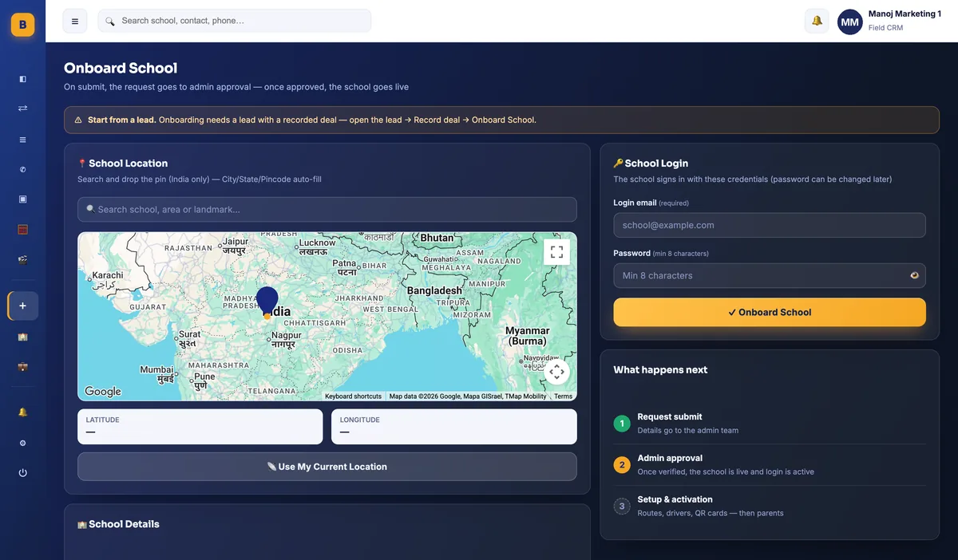Click the School Login heading

[x=651, y=163]
